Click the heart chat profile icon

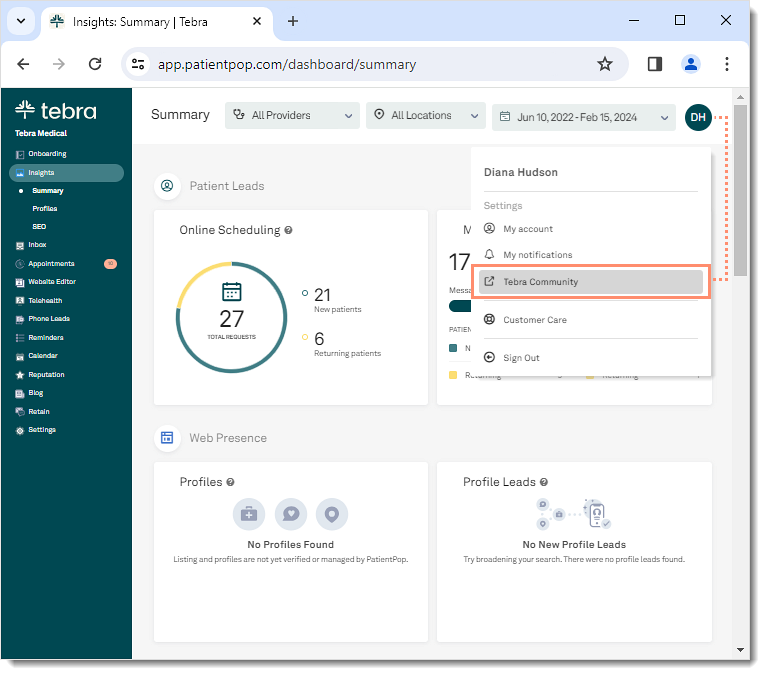point(291,514)
